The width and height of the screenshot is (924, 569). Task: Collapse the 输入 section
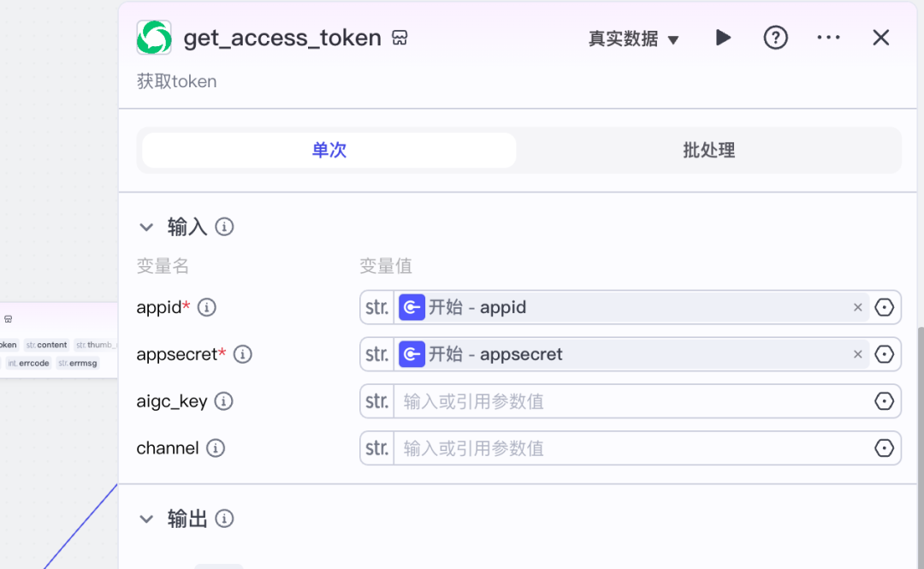[147, 227]
